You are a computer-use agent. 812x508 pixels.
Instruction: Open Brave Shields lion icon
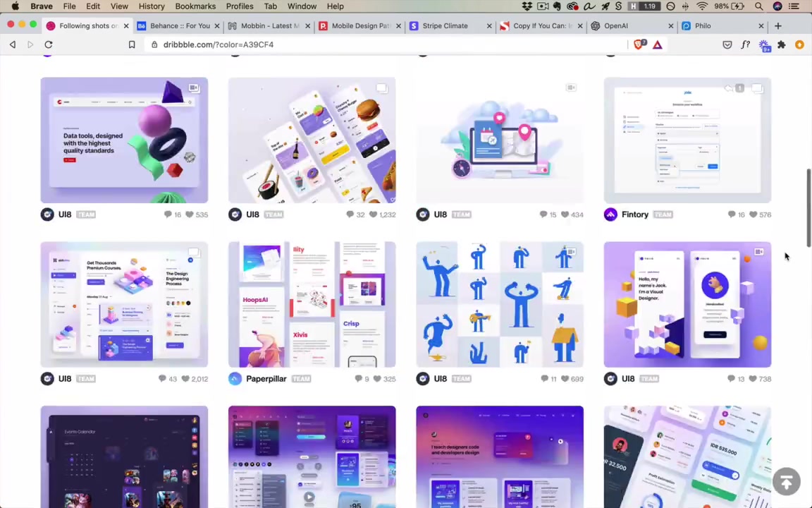(x=639, y=44)
